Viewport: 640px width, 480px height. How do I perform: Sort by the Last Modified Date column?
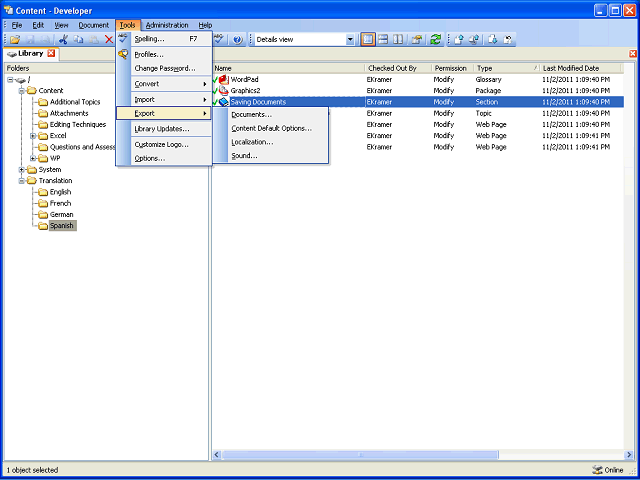click(x=581, y=68)
